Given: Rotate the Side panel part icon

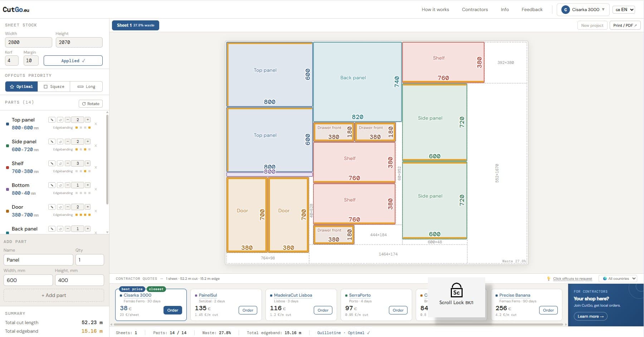Looking at the screenshot, I should point(60,142).
